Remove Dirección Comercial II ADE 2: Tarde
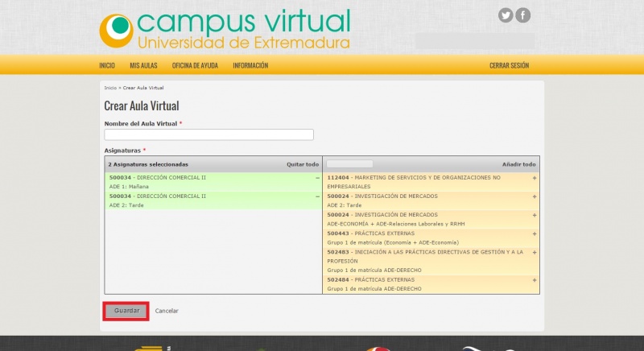Screen dimensions: 644x351 [317, 196]
